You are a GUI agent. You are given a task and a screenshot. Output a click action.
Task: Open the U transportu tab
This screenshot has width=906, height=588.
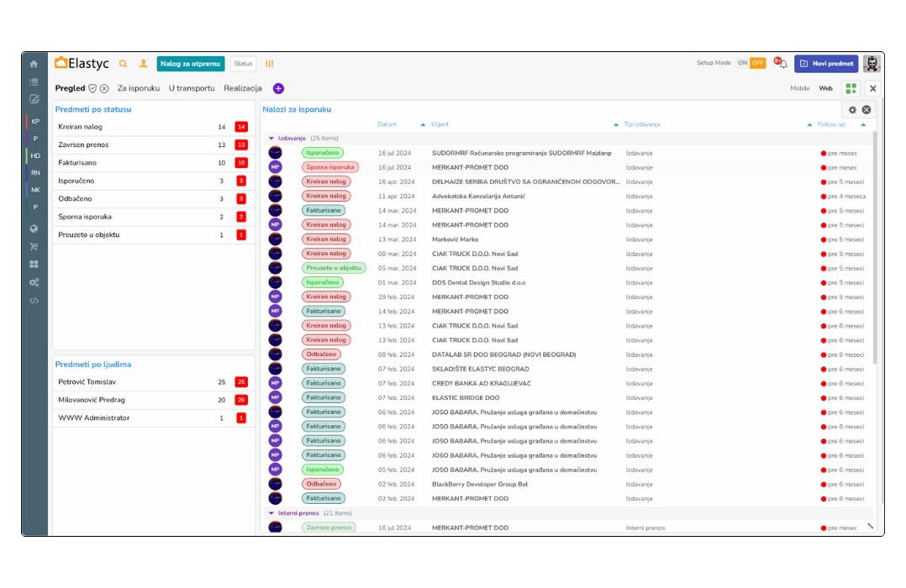[x=192, y=88]
